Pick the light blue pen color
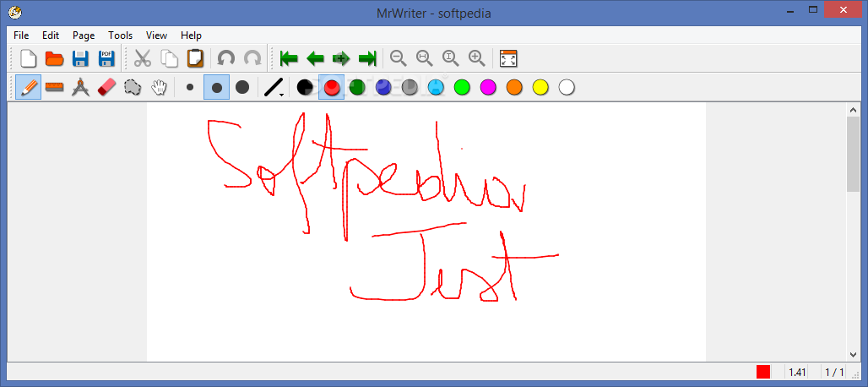The height and width of the screenshot is (387, 868). (436, 87)
